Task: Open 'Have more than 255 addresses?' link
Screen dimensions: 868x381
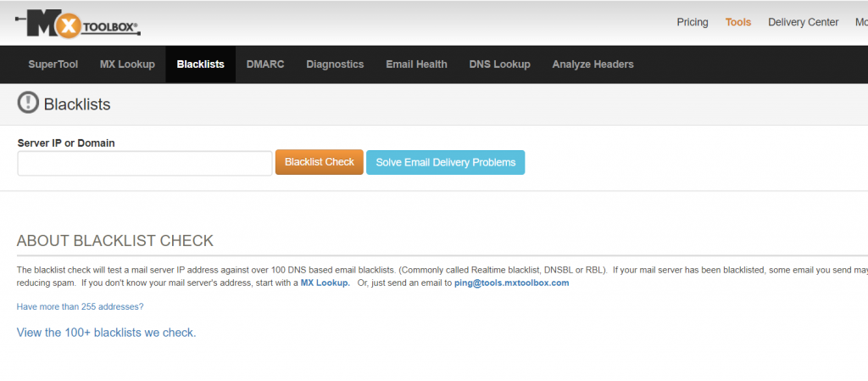Action: (x=80, y=306)
